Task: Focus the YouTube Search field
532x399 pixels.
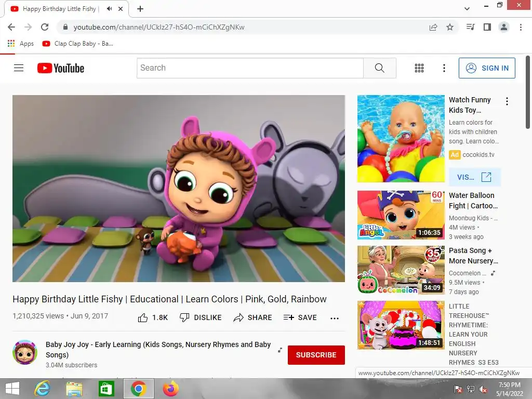Action: (x=250, y=68)
